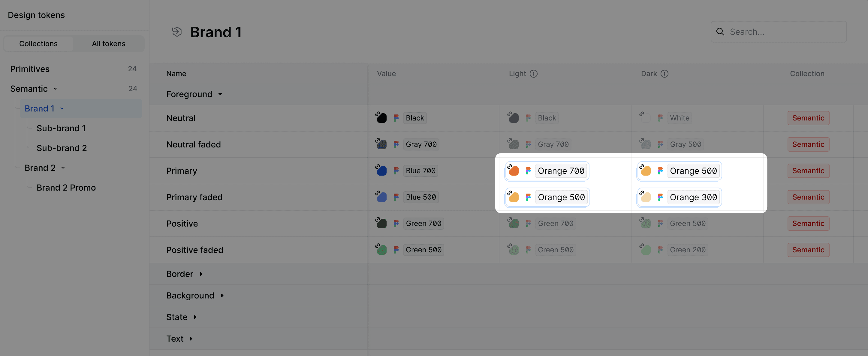This screenshot has width=868, height=356.
Task: Switch to the Collections tab
Action: click(38, 44)
